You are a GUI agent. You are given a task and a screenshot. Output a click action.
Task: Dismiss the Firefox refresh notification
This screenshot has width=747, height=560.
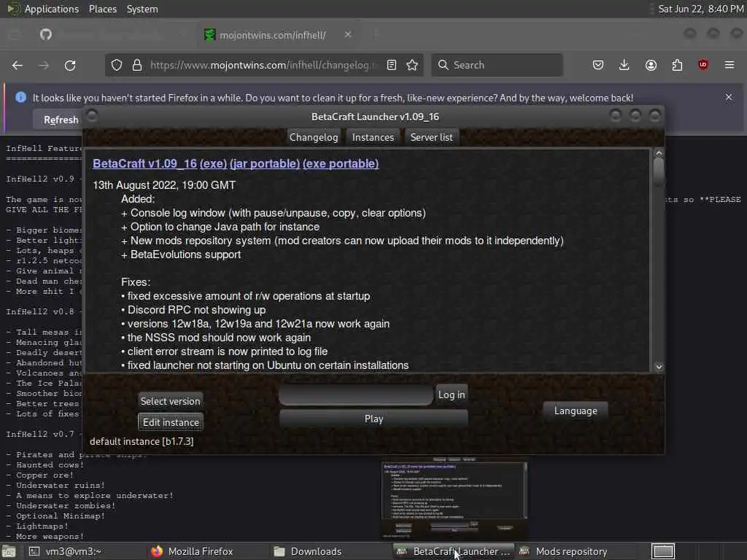click(729, 97)
